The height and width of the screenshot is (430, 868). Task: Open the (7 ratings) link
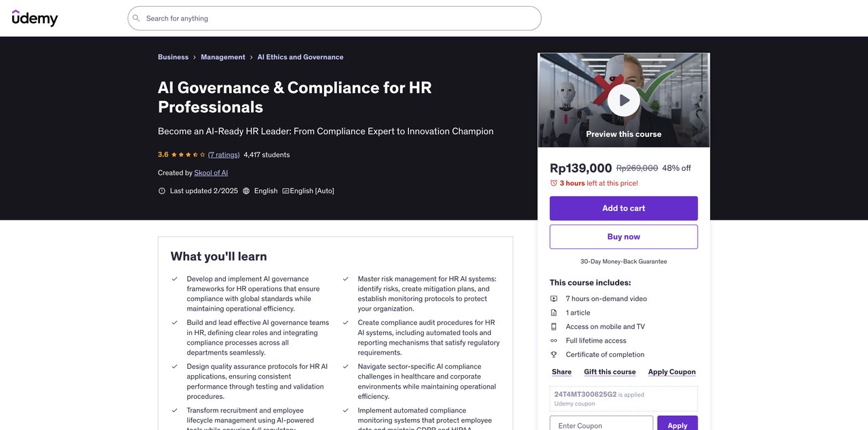coord(224,155)
